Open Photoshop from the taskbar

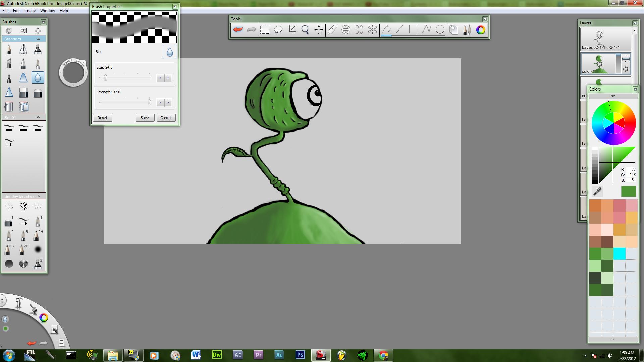pos(300,355)
